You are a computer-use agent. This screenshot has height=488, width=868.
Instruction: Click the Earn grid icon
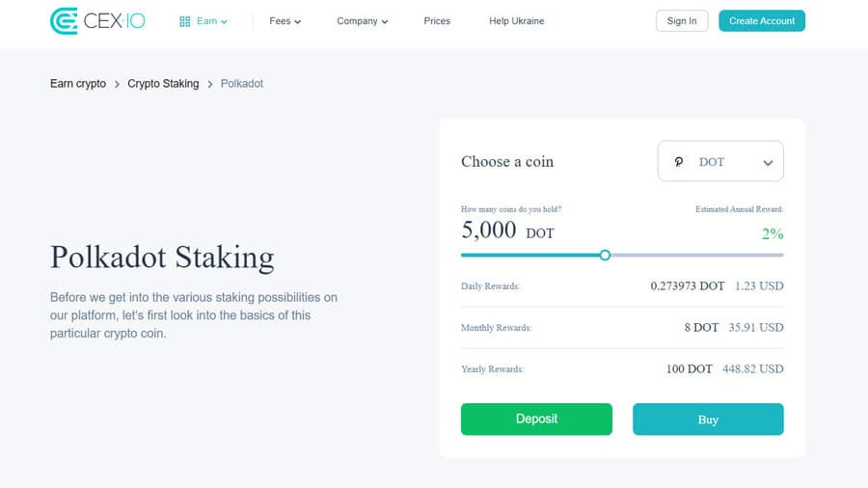point(185,21)
